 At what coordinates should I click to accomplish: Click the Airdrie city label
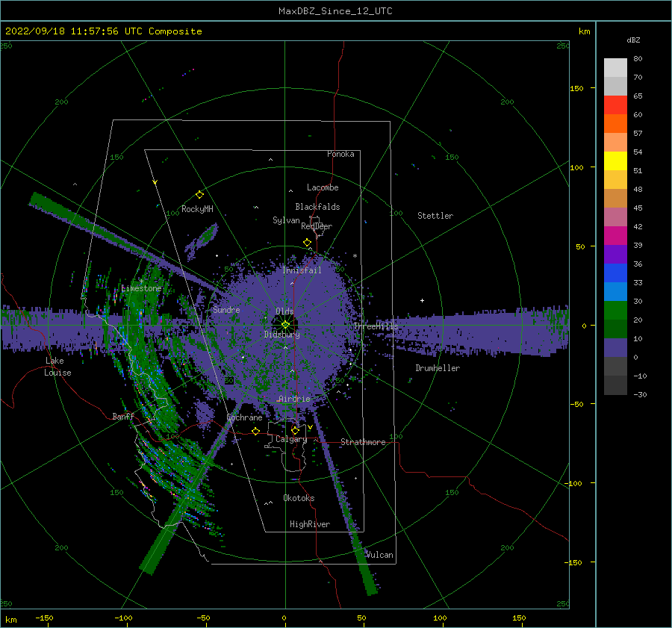point(294,399)
